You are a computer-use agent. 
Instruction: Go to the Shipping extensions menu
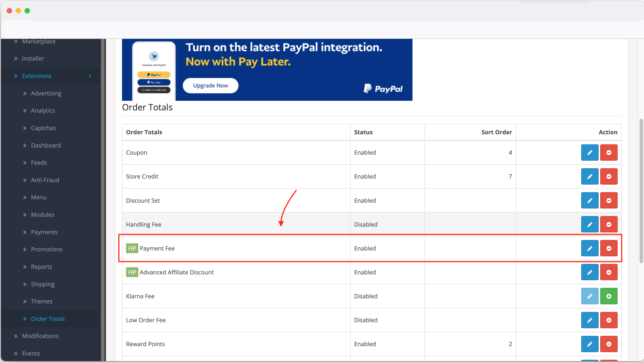pos(42,284)
